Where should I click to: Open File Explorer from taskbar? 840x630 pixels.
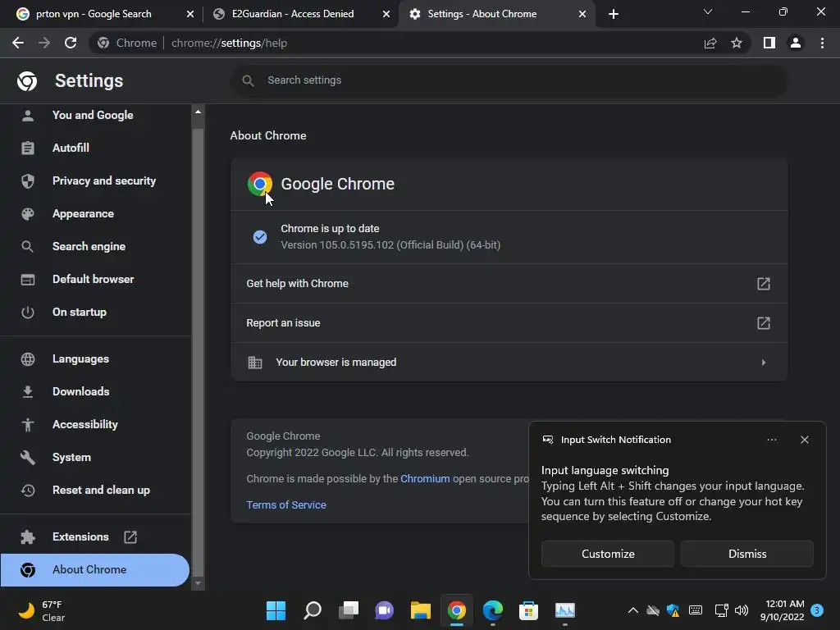tap(421, 610)
